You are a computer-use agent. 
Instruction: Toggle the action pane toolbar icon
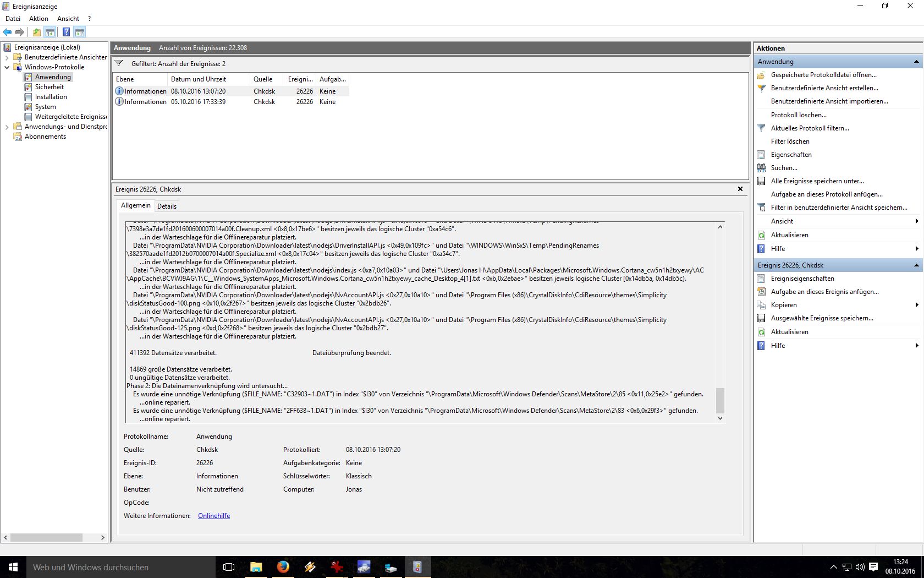(80, 32)
